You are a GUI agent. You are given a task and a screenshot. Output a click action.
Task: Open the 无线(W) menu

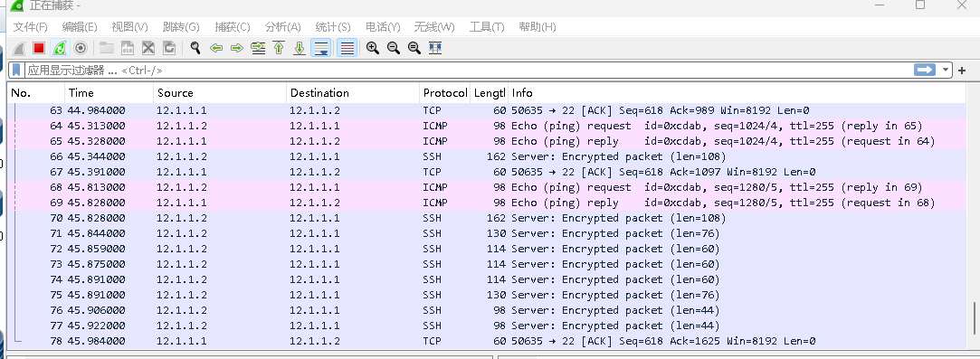[433, 27]
